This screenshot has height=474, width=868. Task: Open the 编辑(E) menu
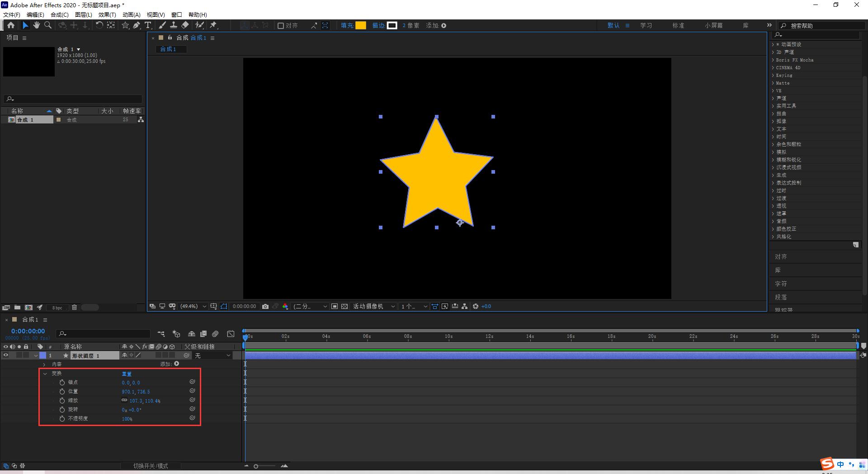point(35,15)
